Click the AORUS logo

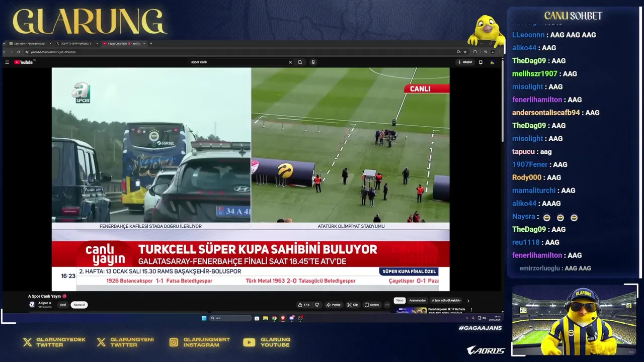tap(486, 350)
